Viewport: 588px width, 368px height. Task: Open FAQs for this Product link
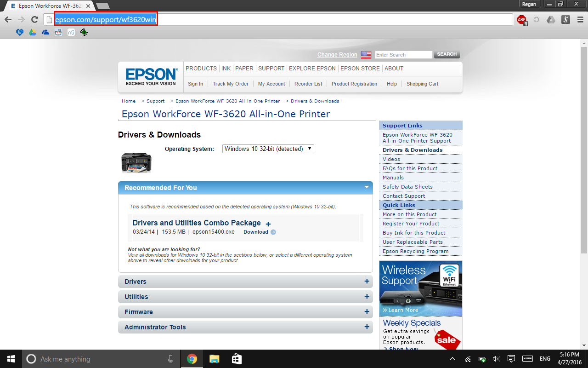click(x=410, y=168)
